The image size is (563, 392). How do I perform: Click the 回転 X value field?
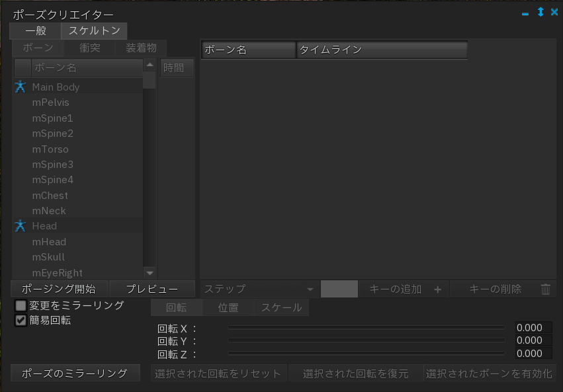pyautogui.click(x=533, y=327)
